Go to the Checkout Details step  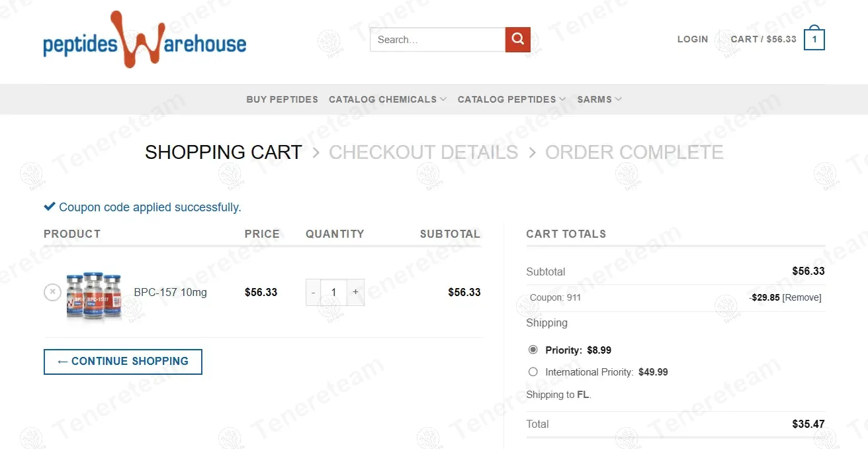[x=423, y=152]
